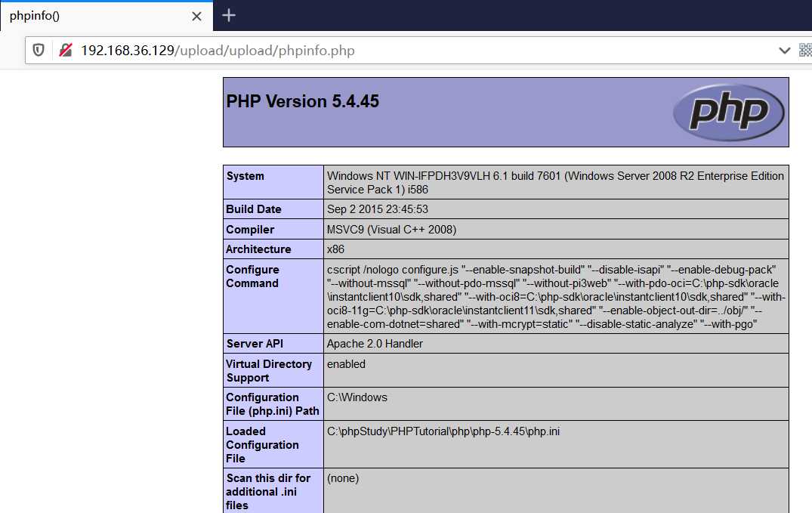Click the Scan this dir for additional .ini files label

pyautogui.click(x=268, y=491)
